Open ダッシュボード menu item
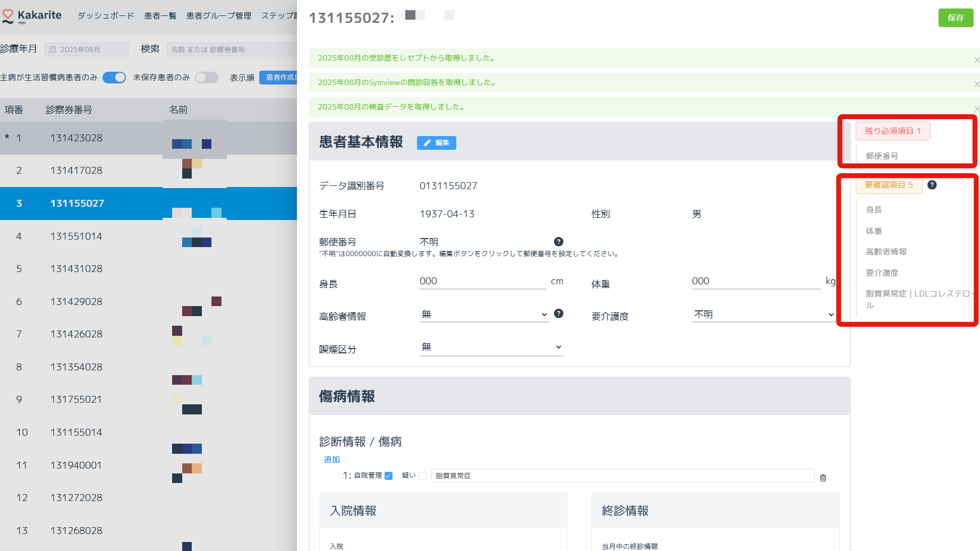The height and width of the screenshot is (551, 980). [106, 16]
